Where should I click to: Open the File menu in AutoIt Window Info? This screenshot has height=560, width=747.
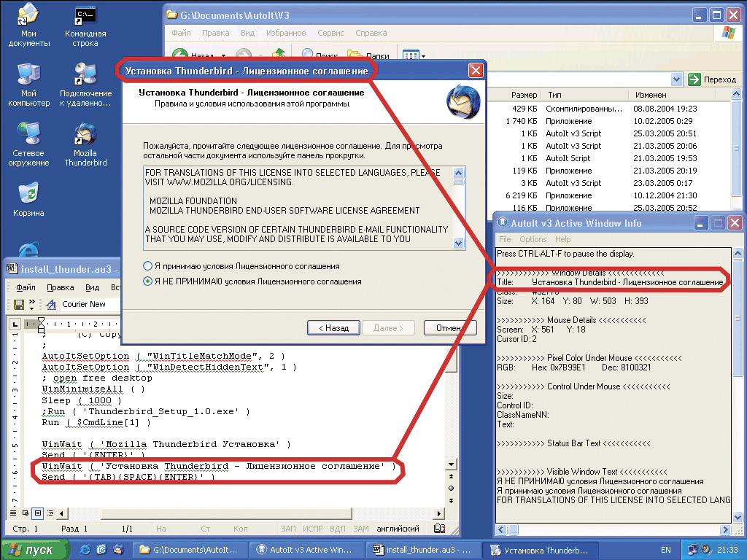pyautogui.click(x=505, y=239)
